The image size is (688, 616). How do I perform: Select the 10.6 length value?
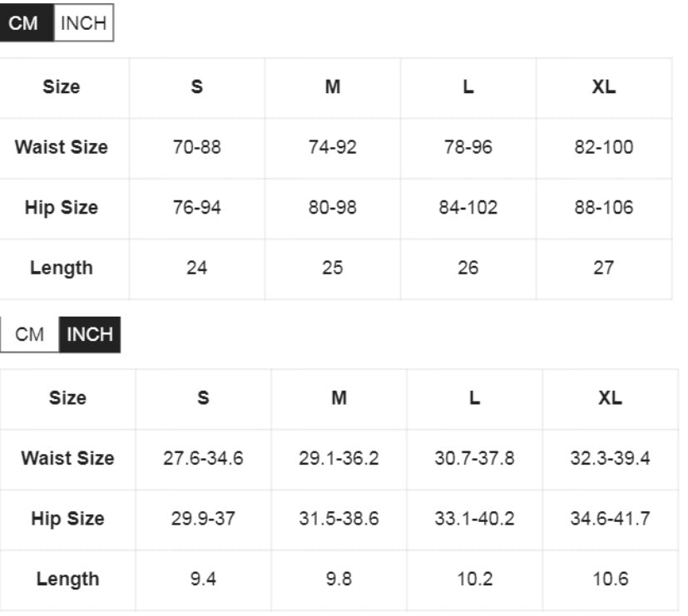click(610, 579)
